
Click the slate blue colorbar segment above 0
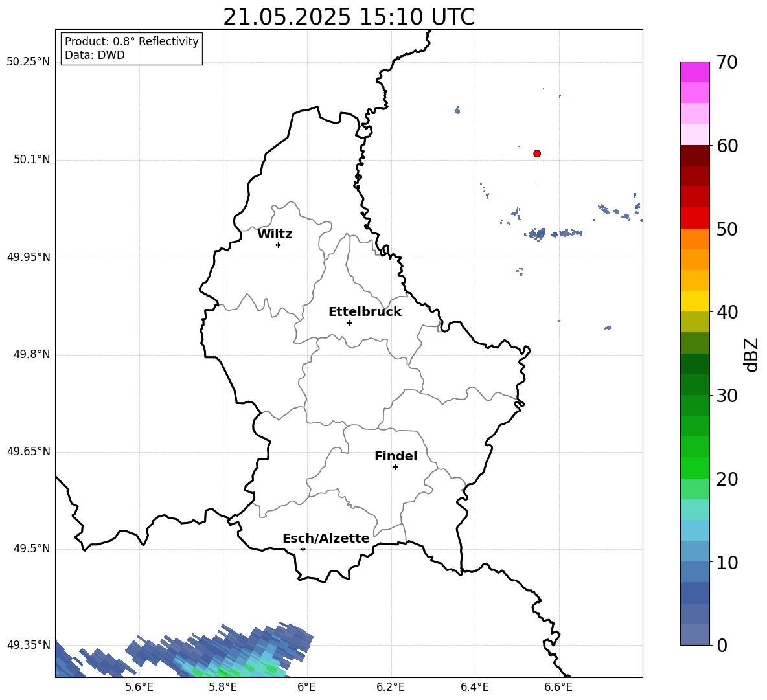(694, 635)
